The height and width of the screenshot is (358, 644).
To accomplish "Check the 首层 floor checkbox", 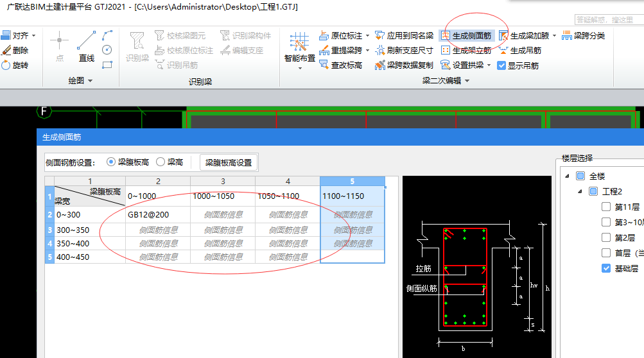I will point(606,253).
